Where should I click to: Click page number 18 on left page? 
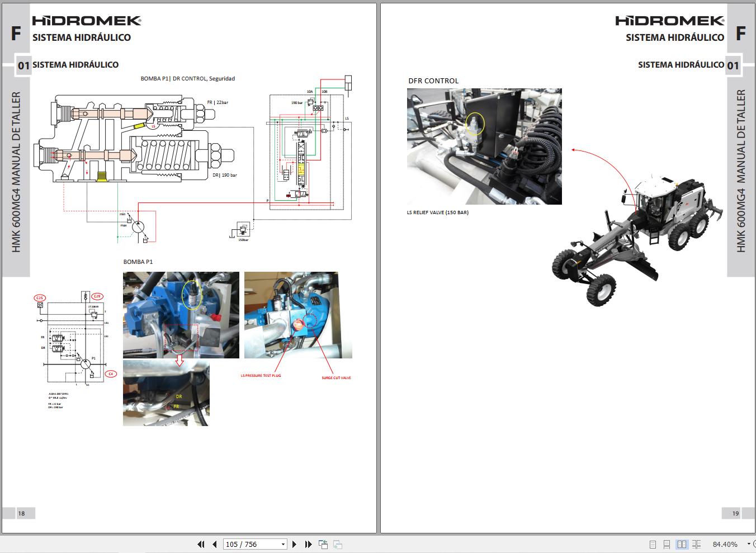point(21,513)
